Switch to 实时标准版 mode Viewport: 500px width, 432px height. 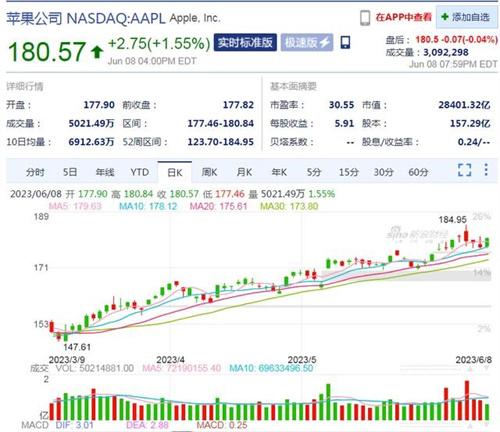245,42
